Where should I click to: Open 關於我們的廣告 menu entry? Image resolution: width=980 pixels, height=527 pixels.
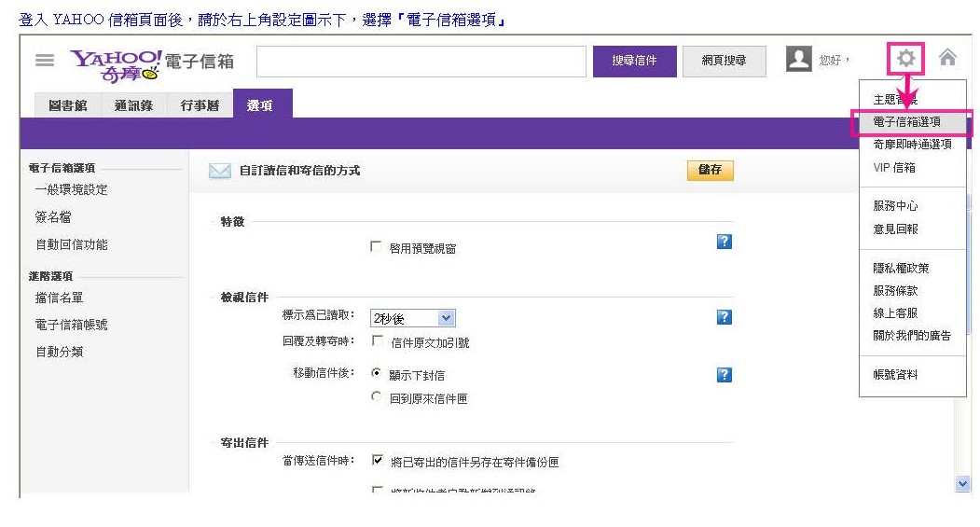[912, 336]
